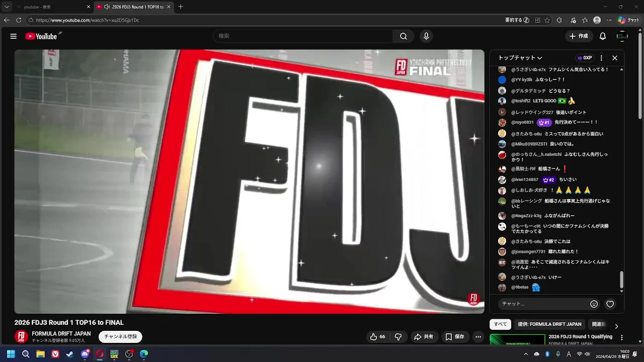Open the live chat three-dot options
Screen dimensions: 644x362
601,58
